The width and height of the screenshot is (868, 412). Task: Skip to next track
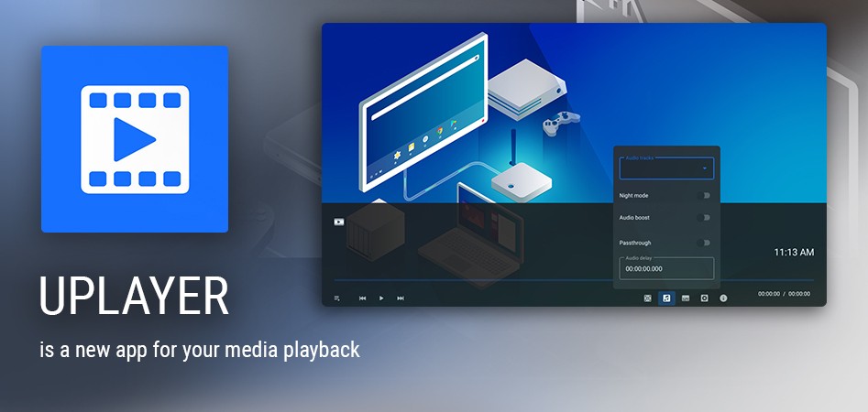[x=401, y=298]
